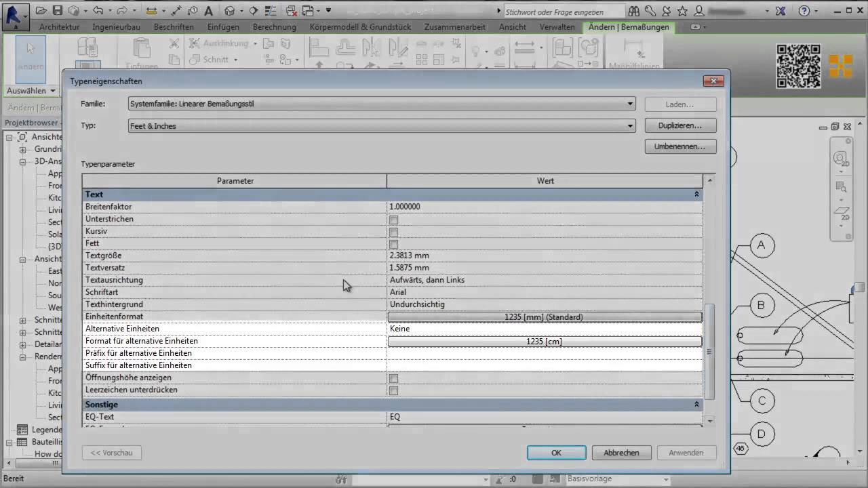Collapse the Renderings tree node in browser

22,357
